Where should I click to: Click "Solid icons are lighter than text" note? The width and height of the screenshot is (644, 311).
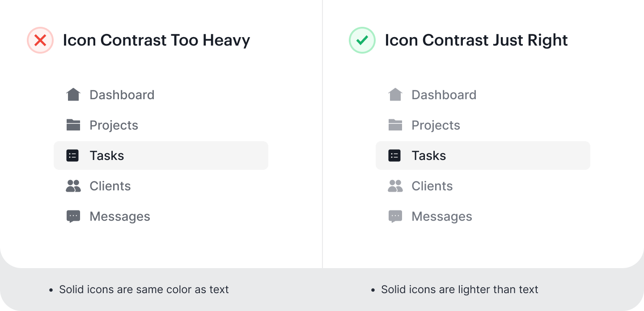tap(459, 290)
